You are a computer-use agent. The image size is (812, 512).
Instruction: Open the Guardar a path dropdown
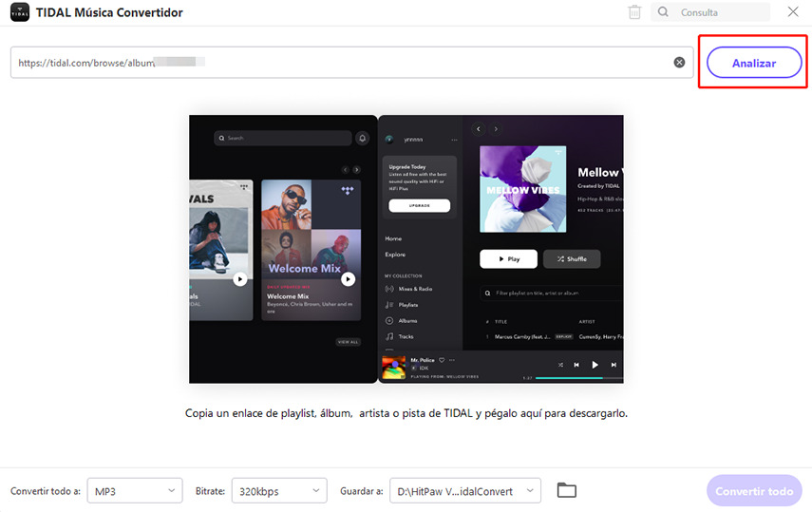click(x=465, y=491)
